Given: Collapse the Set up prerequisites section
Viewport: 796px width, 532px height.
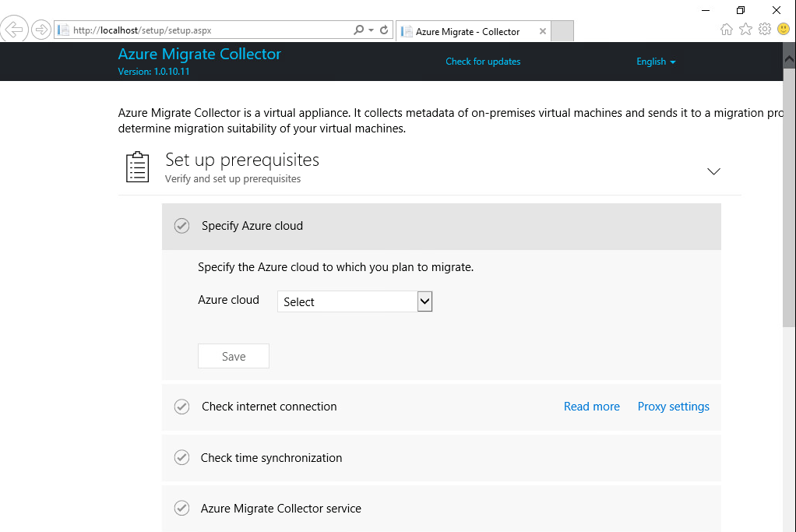Looking at the screenshot, I should [x=713, y=171].
